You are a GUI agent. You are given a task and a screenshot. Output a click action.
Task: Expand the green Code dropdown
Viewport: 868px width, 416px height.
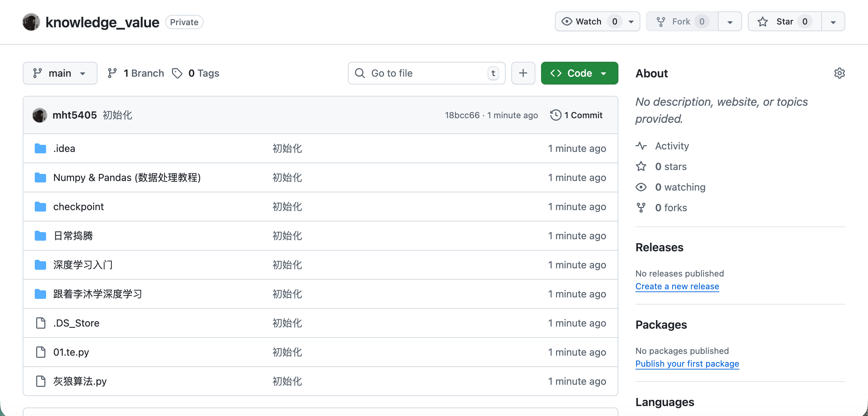579,73
